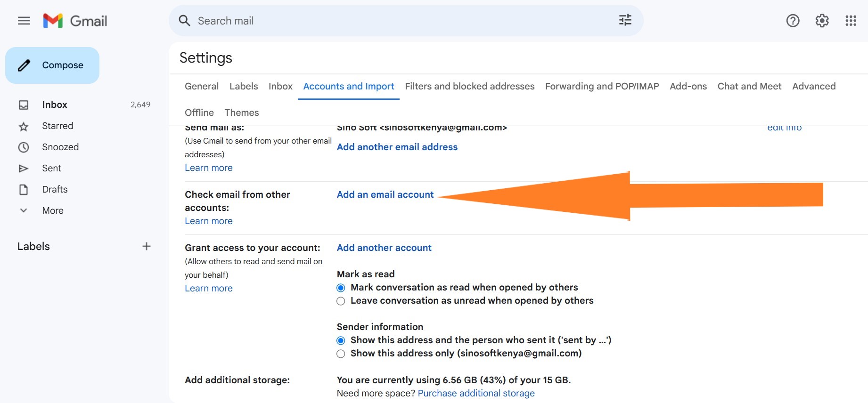Screen dimensions: 868x403
Task: Click the Inbox tray icon
Action: (x=24, y=105)
